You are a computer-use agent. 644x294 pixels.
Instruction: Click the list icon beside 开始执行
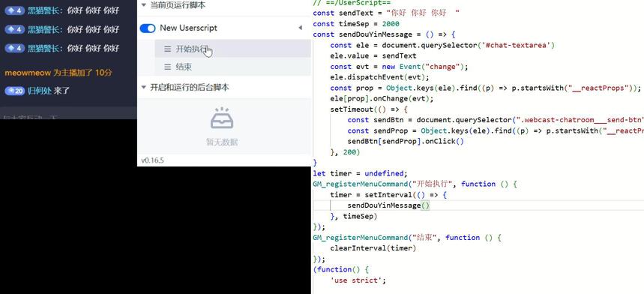(x=168, y=49)
